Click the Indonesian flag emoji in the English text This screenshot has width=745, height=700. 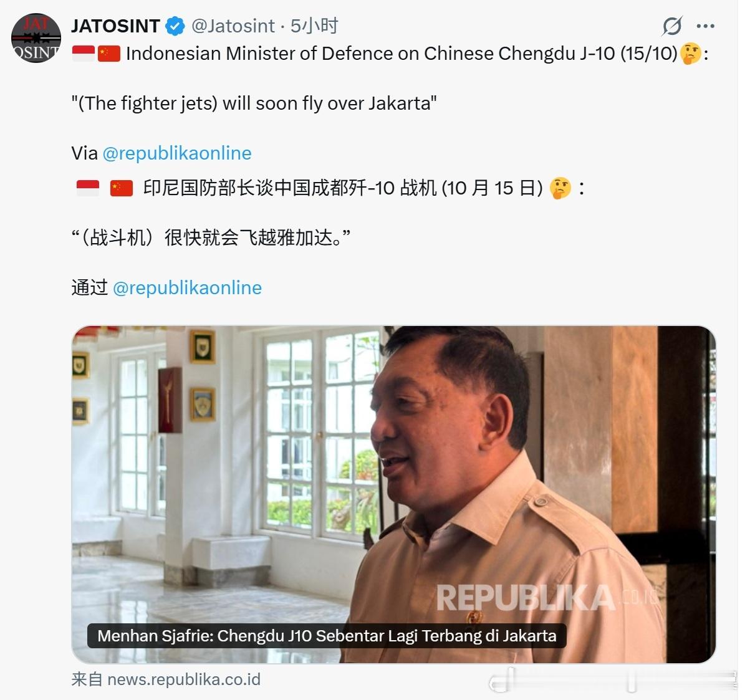(84, 54)
